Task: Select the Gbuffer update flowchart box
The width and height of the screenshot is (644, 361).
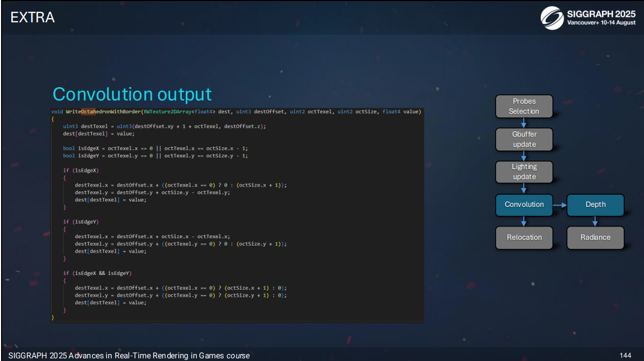Action: (524, 139)
